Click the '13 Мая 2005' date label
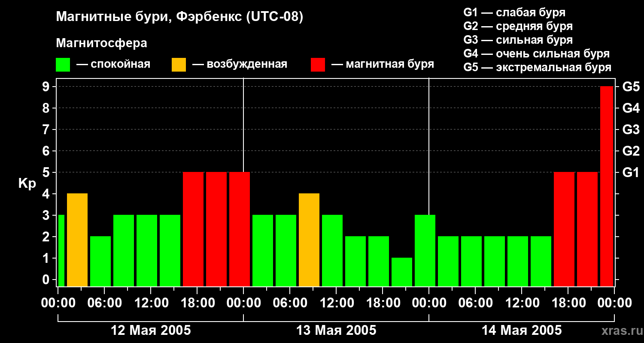Screen dimensions: 644x343 point(336,331)
